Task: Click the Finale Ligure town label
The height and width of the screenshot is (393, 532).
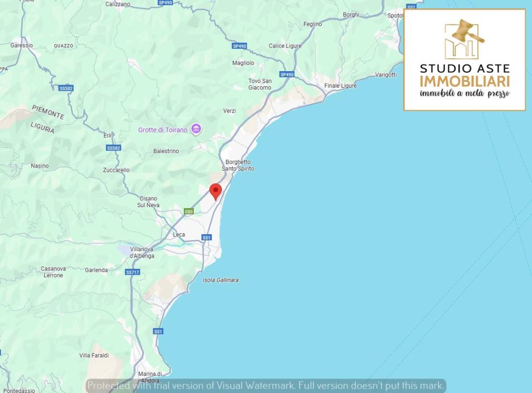Action: pyautogui.click(x=340, y=86)
